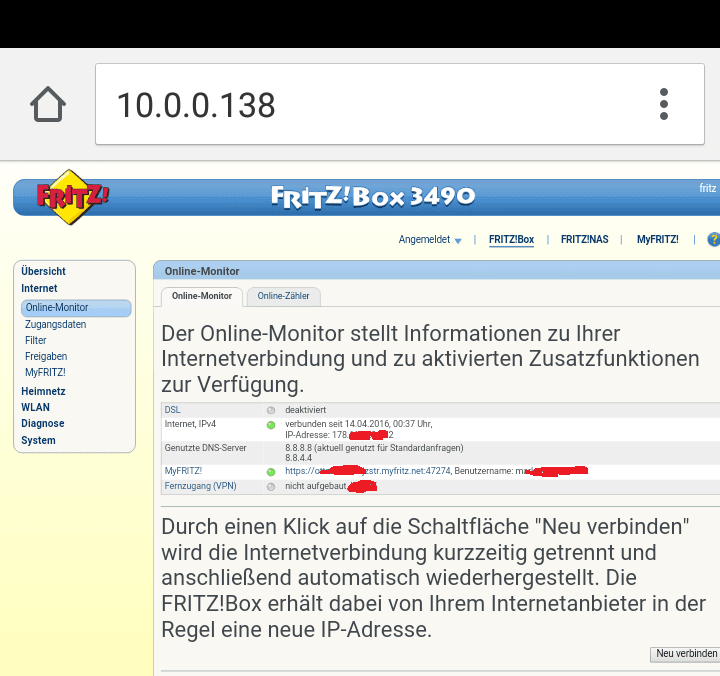This screenshot has height=676, width=720.
Task: Open the browser three-dot menu
Action: [663, 104]
